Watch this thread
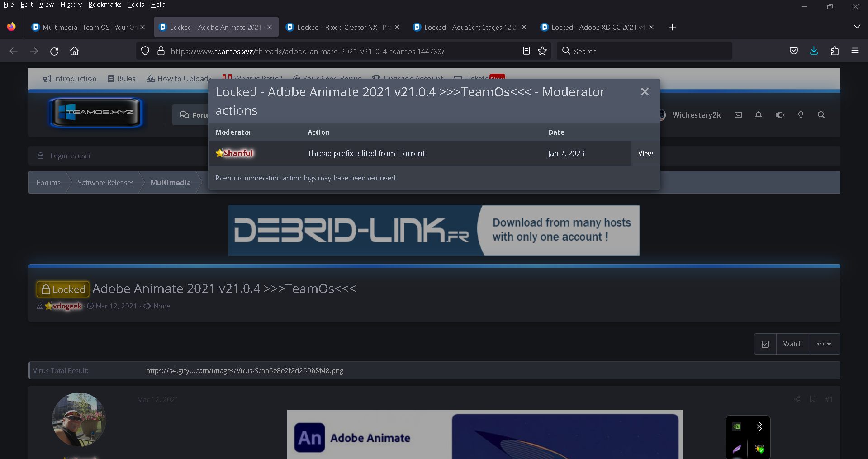868x459 pixels. pos(793,344)
